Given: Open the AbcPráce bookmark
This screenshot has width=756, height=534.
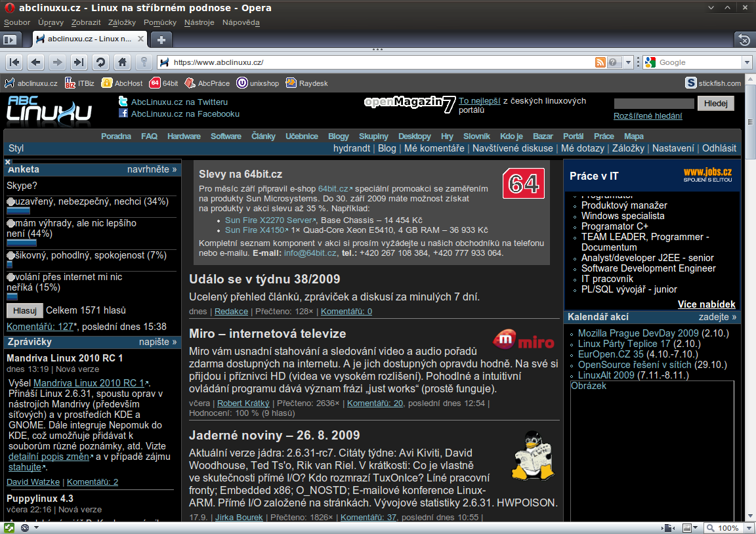Looking at the screenshot, I should click(x=207, y=83).
